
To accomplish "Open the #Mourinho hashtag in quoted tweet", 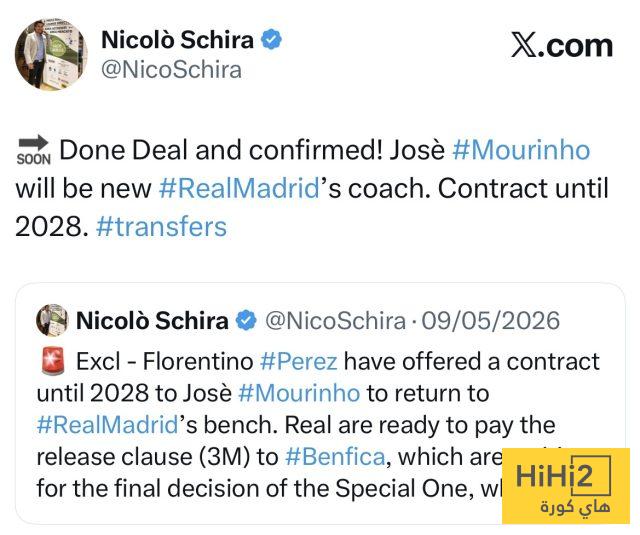I will coord(299,393).
